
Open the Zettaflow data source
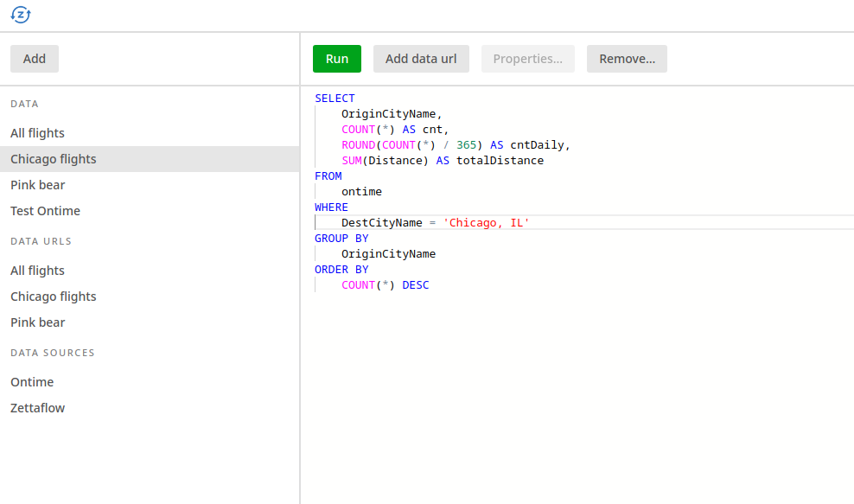37,407
